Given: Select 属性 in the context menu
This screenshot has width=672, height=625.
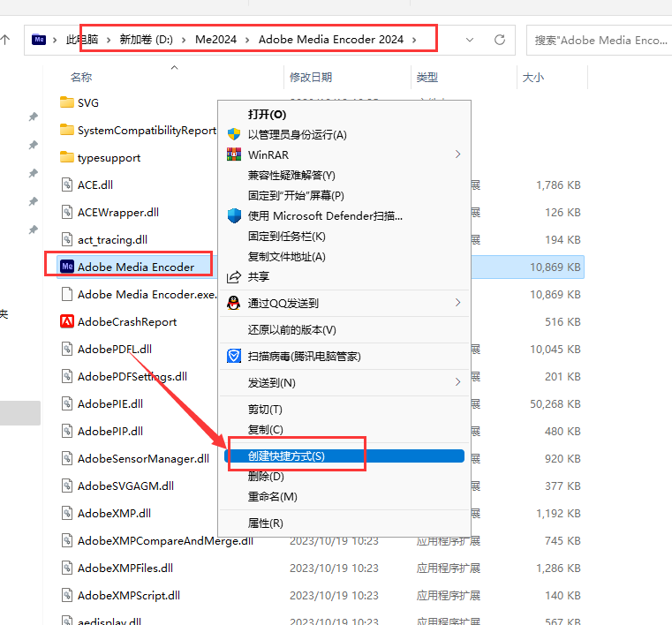Looking at the screenshot, I should 265,523.
